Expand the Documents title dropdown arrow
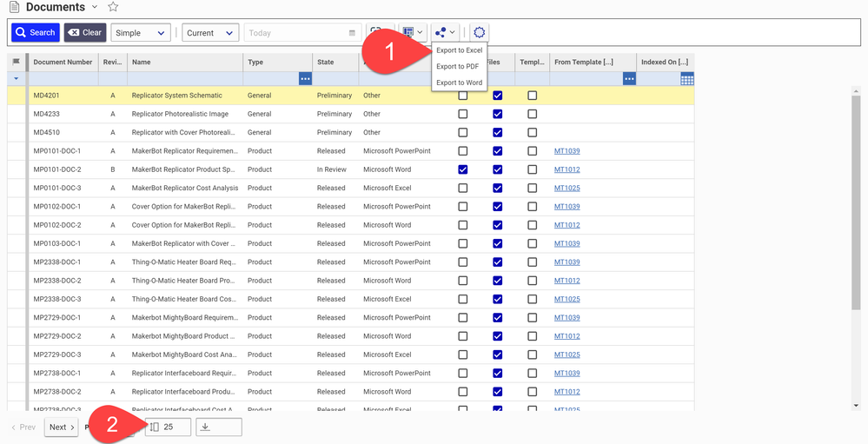868x444 pixels. coord(95,7)
